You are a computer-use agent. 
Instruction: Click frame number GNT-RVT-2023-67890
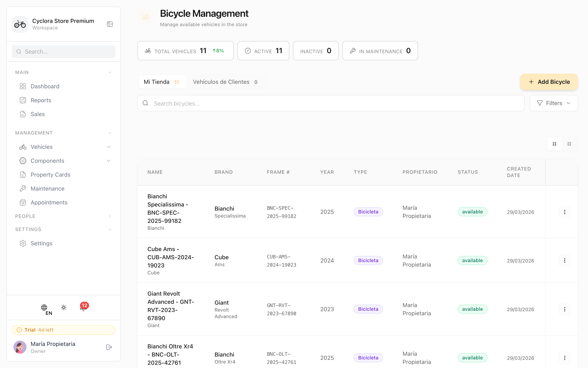282,309
